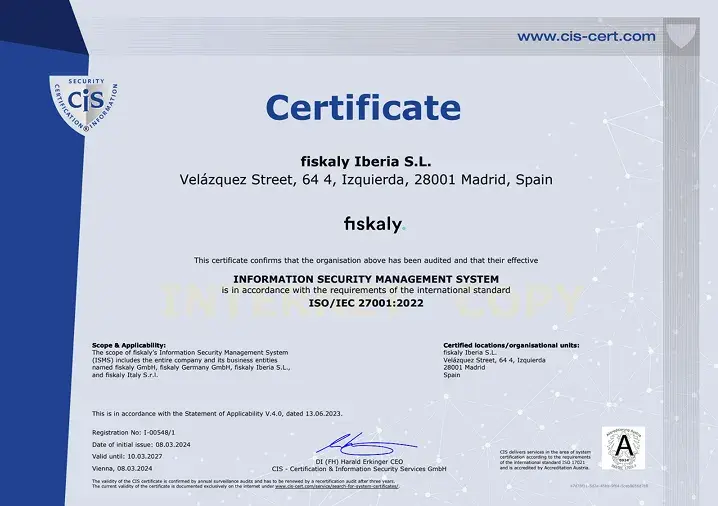Select the DI (FH) Harald Erkinger CEO name

[x=359, y=462]
